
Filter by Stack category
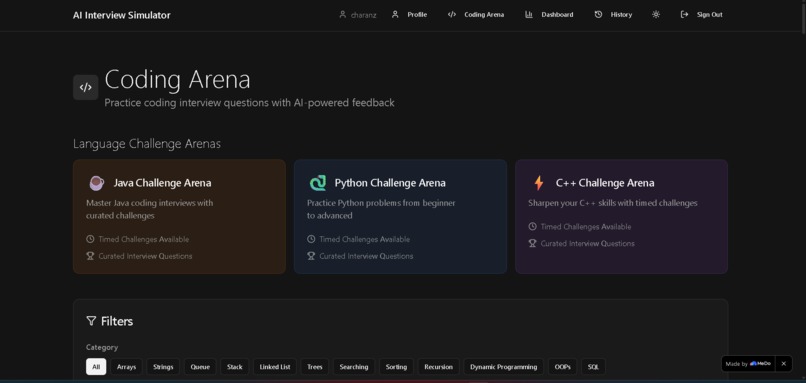235,367
